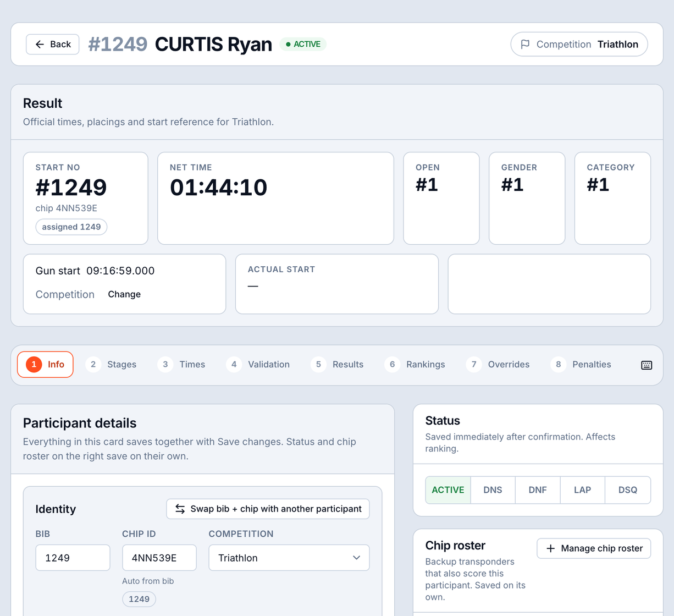Click the chip 4NN539E text
Image resolution: width=674 pixels, height=616 pixels.
pyautogui.click(x=67, y=208)
